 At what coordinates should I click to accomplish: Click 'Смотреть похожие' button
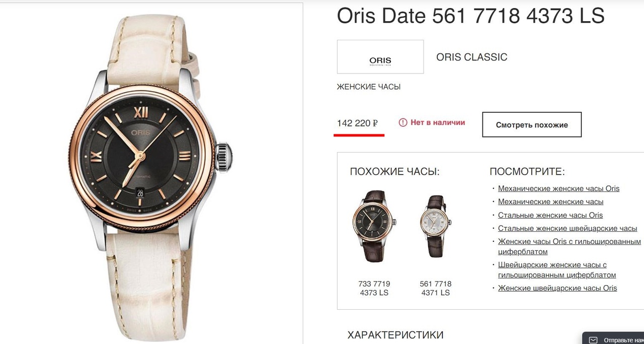point(532,125)
